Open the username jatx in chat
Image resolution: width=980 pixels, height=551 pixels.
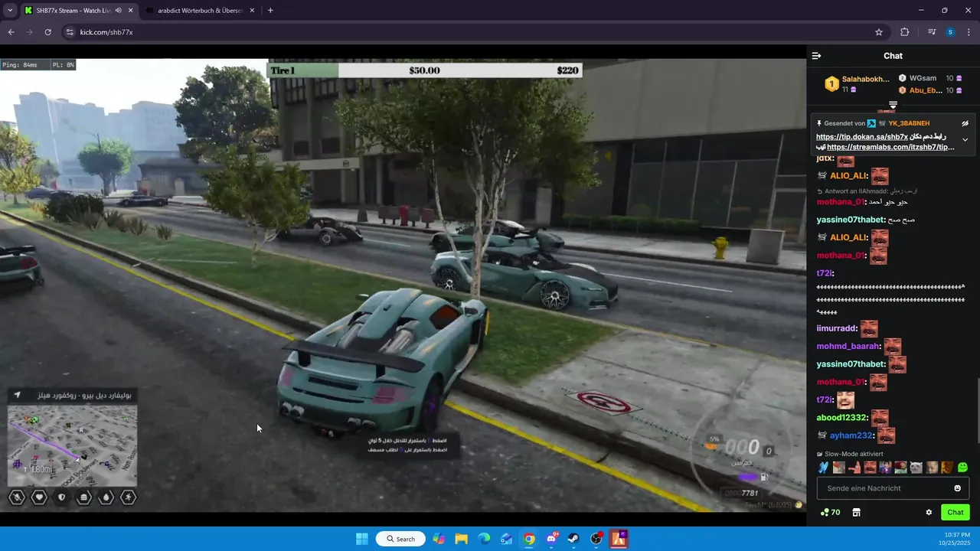(x=824, y=158)
